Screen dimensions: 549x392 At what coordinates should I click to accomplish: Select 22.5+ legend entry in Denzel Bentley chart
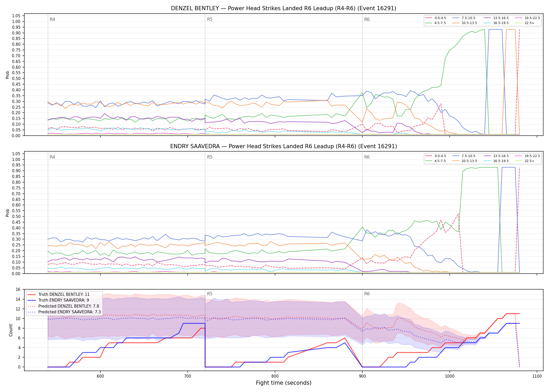click(525, 23)
